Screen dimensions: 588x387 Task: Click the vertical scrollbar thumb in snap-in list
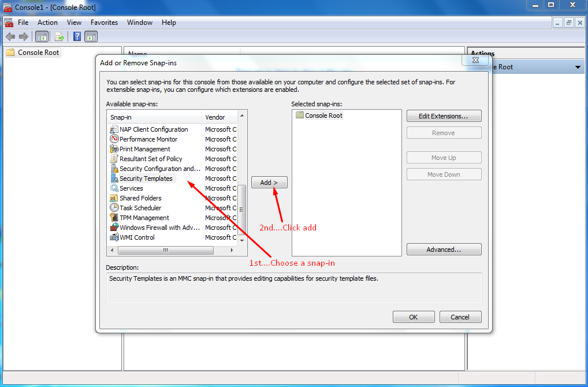[242, 210]
